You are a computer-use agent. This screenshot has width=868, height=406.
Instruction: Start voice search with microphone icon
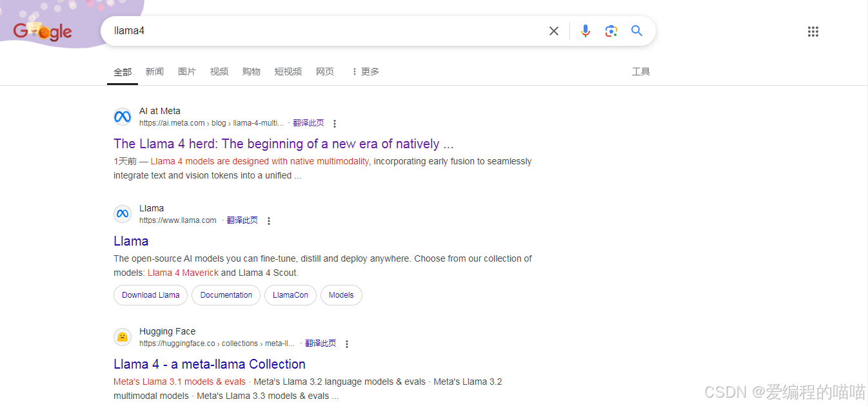click(586, 31)
